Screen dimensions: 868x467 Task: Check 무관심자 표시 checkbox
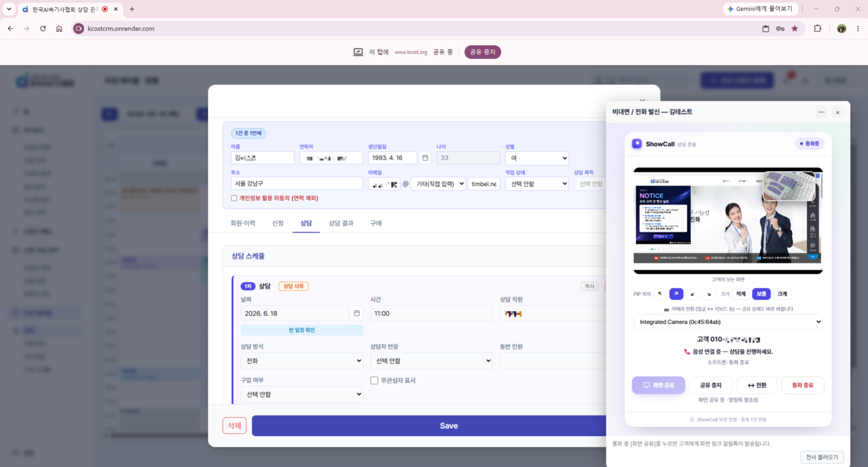coord(374,381)
